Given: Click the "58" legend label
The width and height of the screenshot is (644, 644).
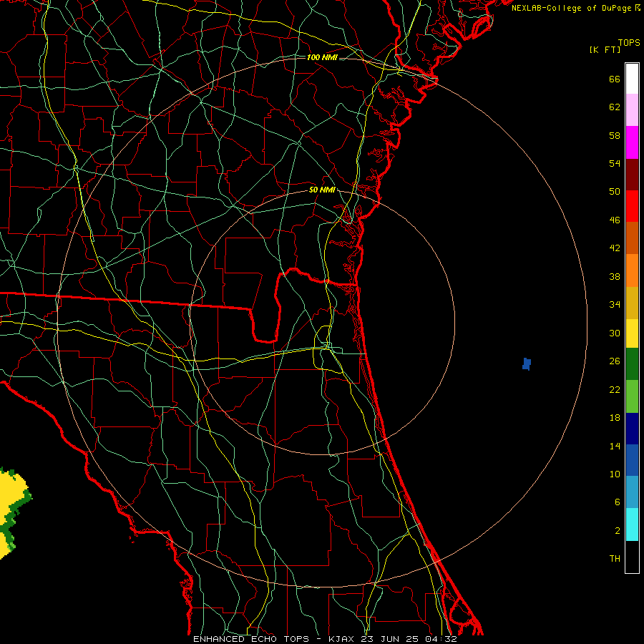Looking at the screenshot, I should pos(615,135).
